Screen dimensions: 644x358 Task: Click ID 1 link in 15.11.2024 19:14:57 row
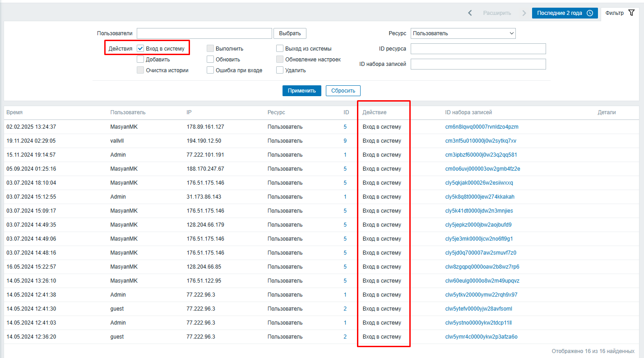pyautogui.click(x=345, y=155)
